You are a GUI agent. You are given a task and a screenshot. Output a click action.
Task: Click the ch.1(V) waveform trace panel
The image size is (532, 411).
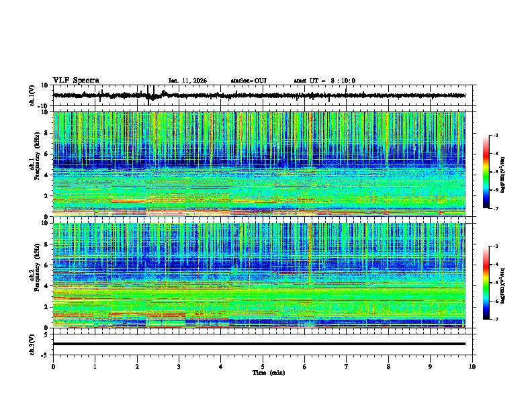tap(264, 95)
